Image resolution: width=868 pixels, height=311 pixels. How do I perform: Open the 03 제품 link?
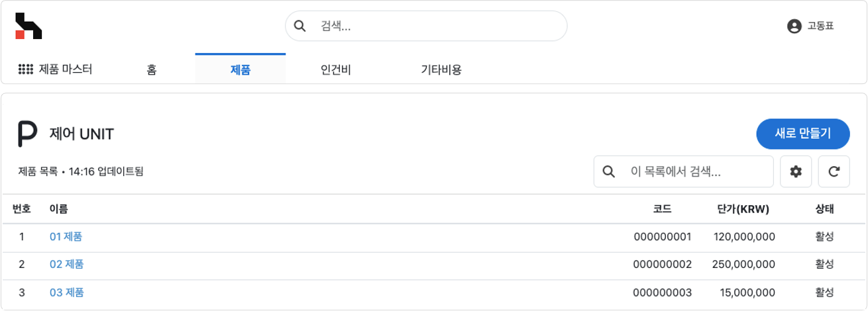[66, 292]
